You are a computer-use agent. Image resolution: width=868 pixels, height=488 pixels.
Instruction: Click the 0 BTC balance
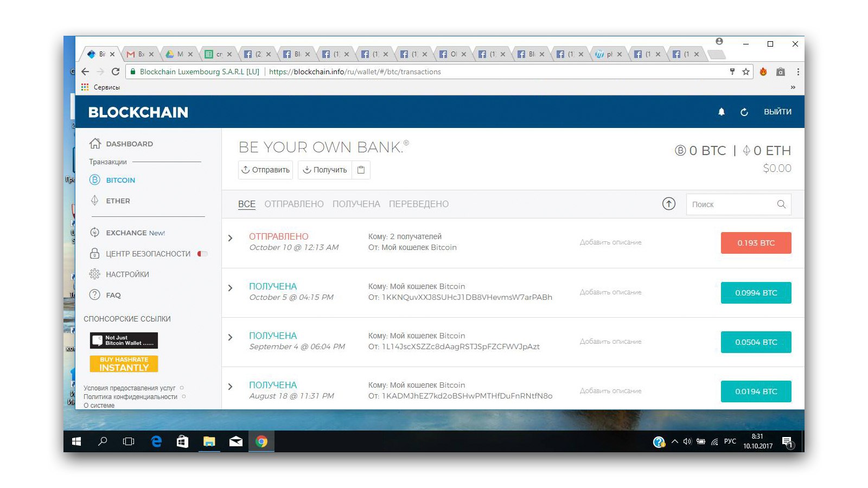[700, 151]
